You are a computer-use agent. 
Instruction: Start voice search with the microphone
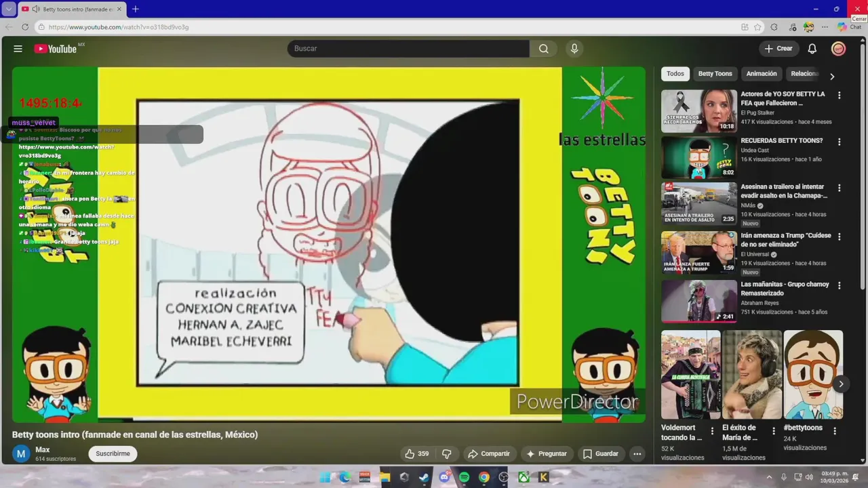(574, 49)
